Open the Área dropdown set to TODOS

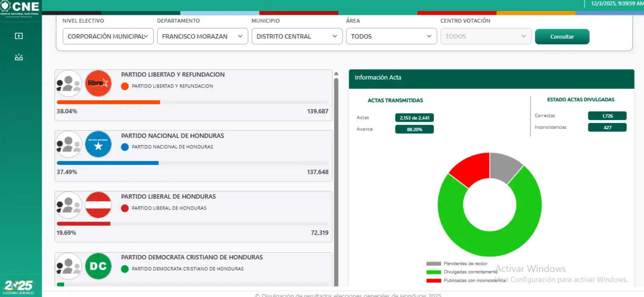pos(391,36)
